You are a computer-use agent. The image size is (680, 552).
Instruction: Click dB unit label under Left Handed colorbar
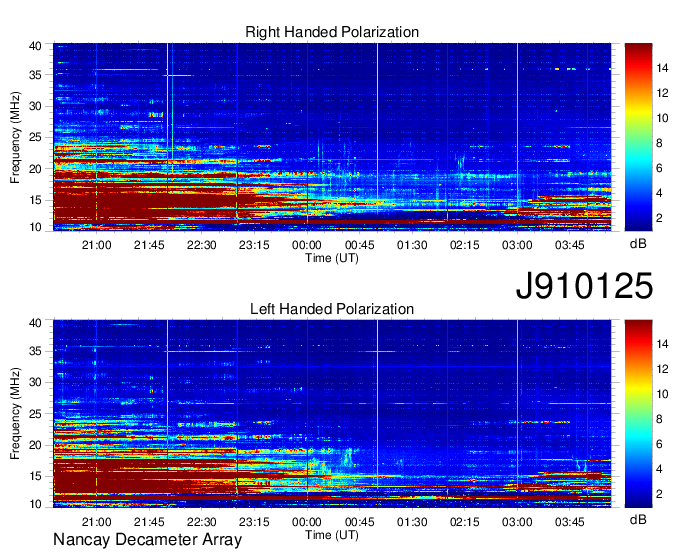point(638,519)
